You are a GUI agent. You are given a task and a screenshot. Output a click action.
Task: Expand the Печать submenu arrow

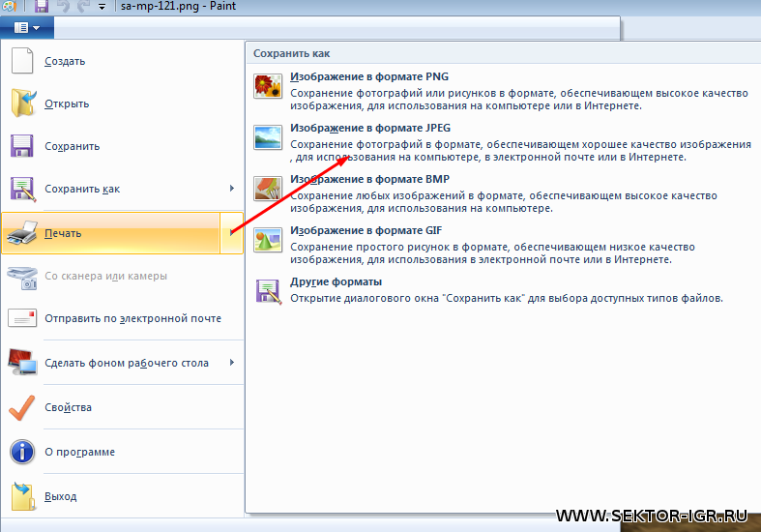232,232
